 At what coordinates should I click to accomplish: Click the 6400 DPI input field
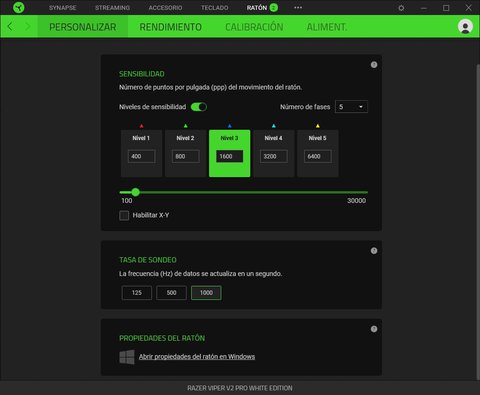coord(317,156)
